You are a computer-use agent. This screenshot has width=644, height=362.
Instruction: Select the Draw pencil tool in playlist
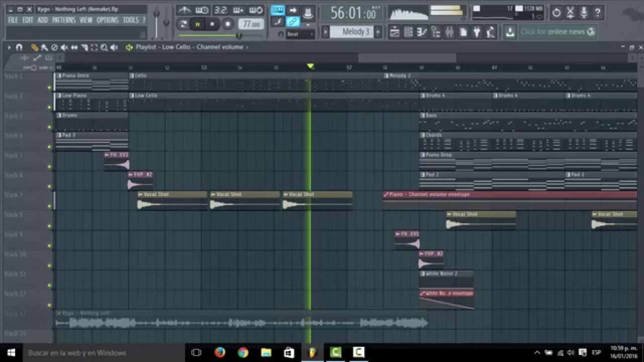tap(34, 47)
